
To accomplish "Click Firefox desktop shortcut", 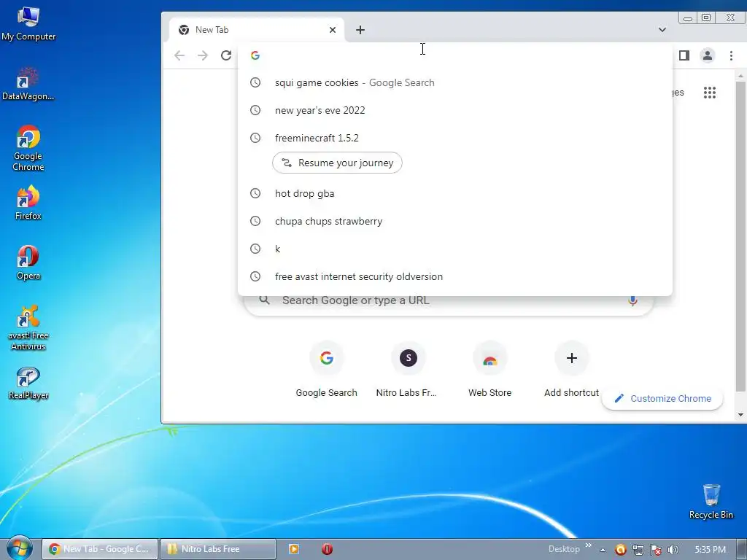I will (x=28, y=203).
